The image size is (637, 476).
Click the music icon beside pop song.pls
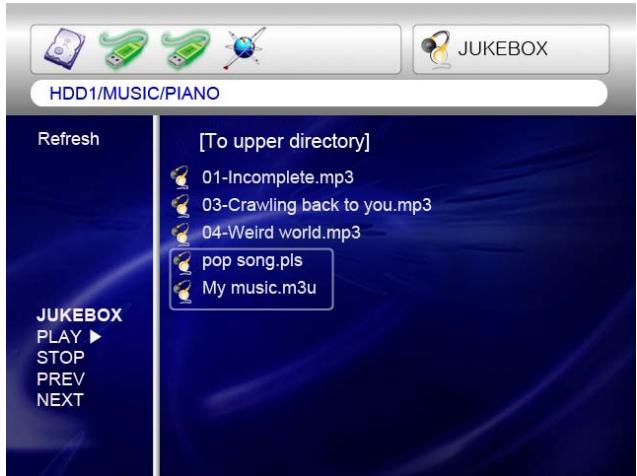click(x=182, y=262)
